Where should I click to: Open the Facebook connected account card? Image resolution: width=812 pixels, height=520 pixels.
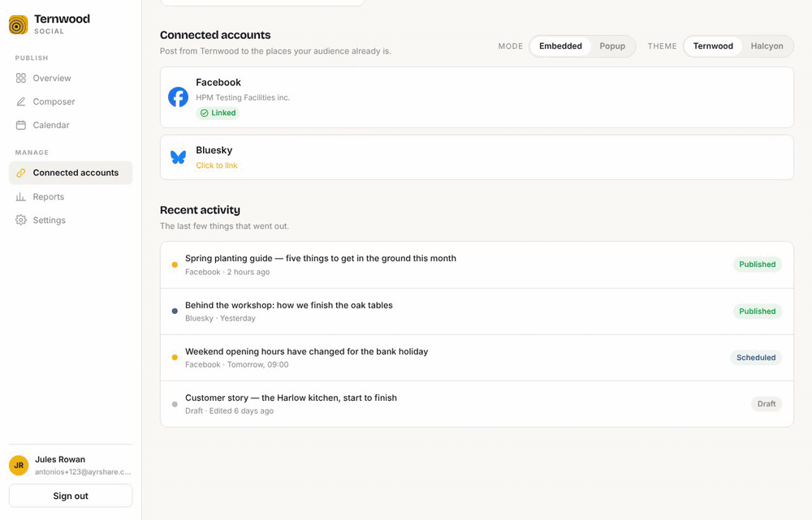[x=477, y=97]
